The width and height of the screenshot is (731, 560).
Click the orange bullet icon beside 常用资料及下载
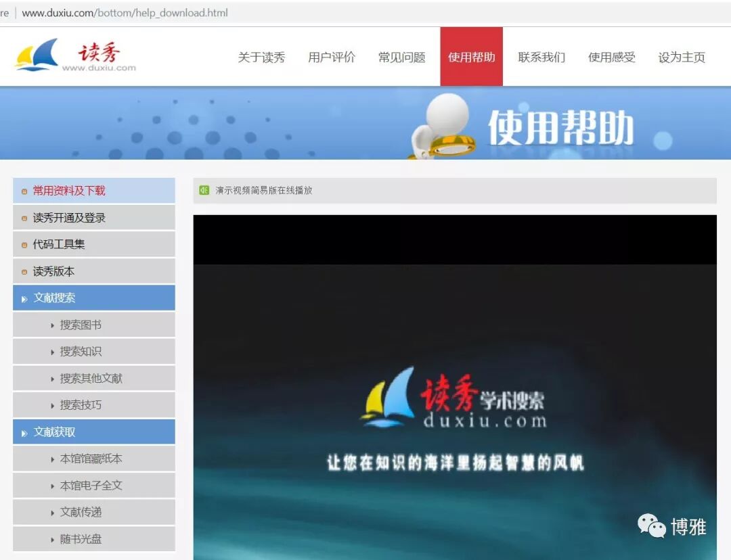click(x=24, y=191)
